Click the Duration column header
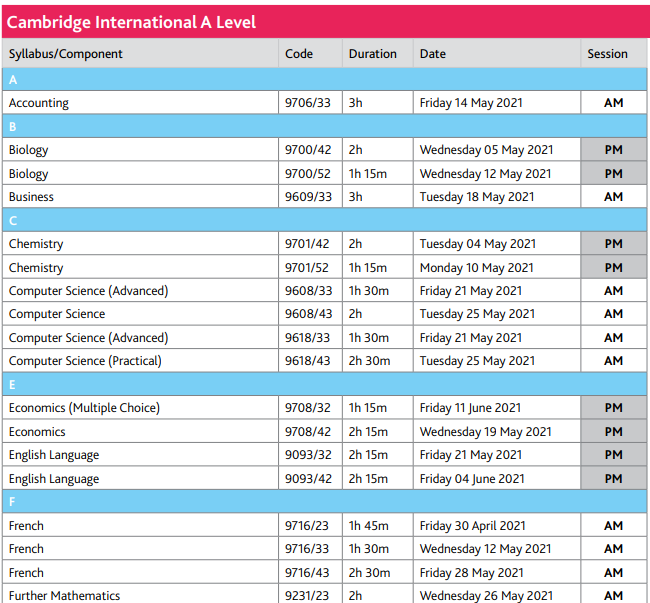The height and width of the screenshot is (603, 650). coord(372,54)
